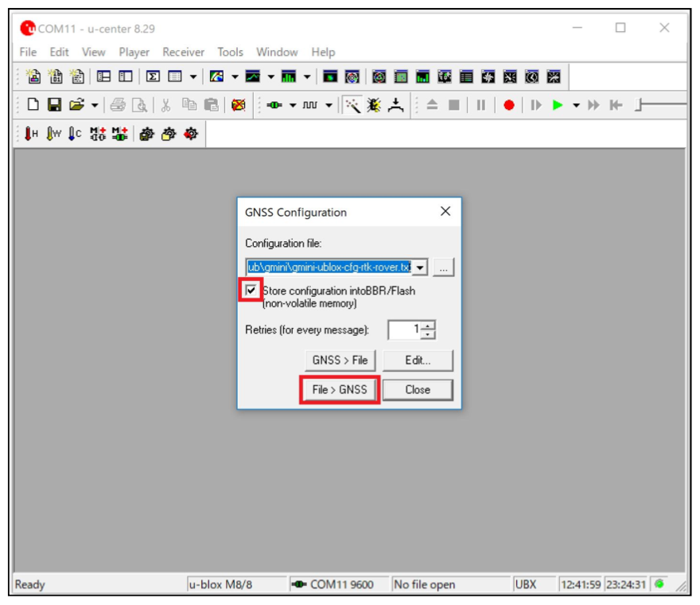Click the AGPS download arrow icon
700x605 pixels.
click(x=395, y=105)
